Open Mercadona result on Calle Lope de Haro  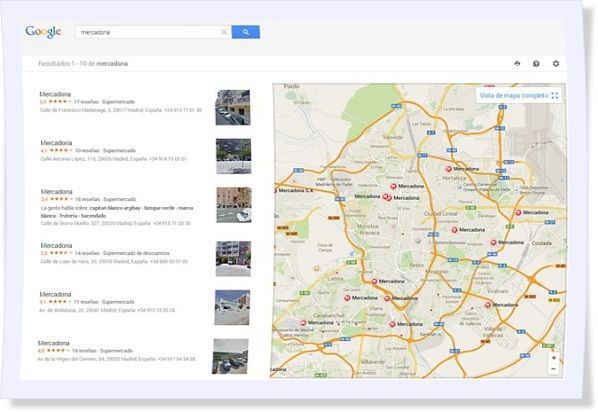(56, 245)
